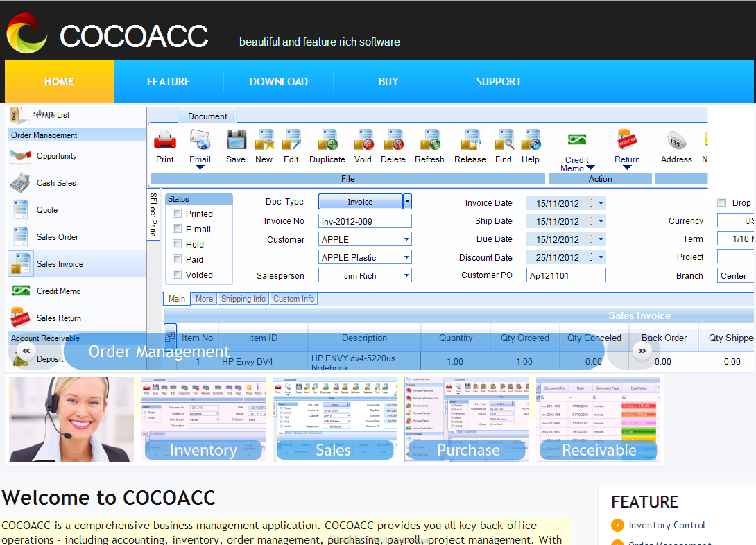
Task: Click the Print toolbar icon
Action: click(x=165, y=140)
